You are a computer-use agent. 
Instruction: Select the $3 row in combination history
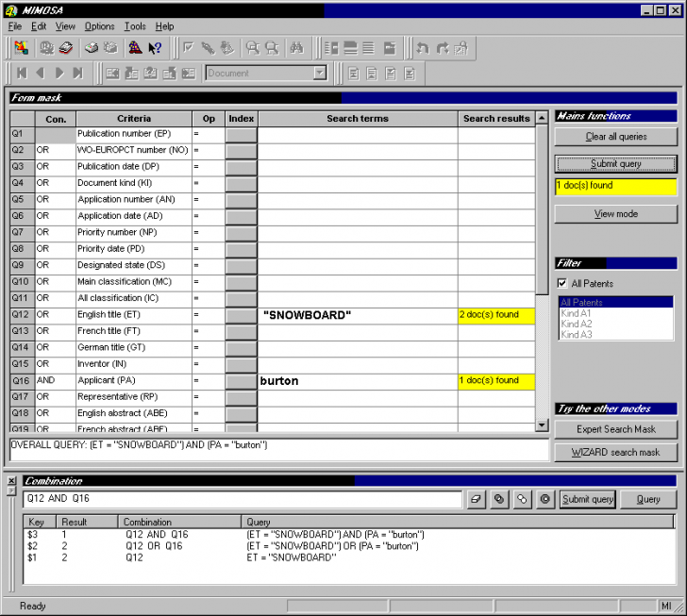click(x=349, y=535)
